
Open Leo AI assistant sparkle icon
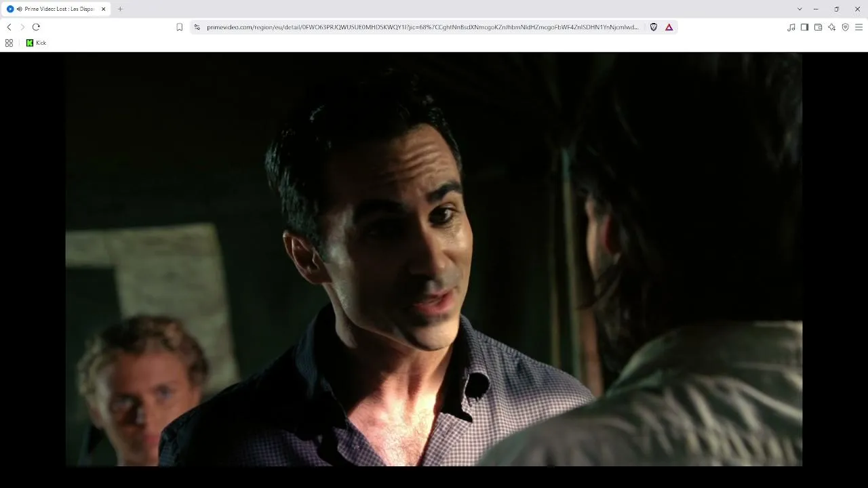click(831, 27)
